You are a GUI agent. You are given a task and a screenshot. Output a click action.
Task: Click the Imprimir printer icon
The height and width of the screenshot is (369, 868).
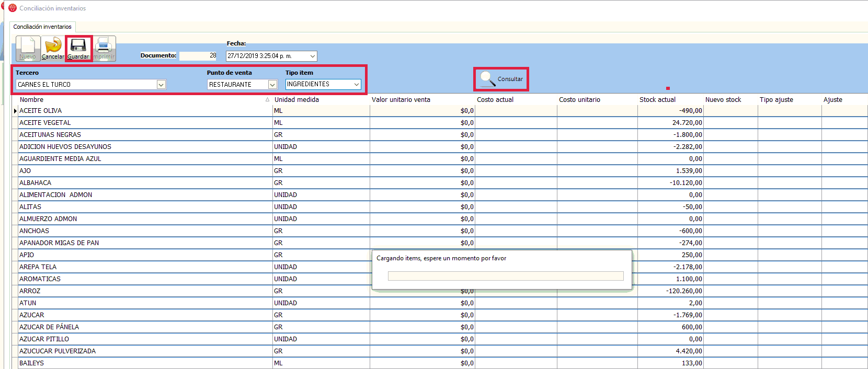pos(104,48)
